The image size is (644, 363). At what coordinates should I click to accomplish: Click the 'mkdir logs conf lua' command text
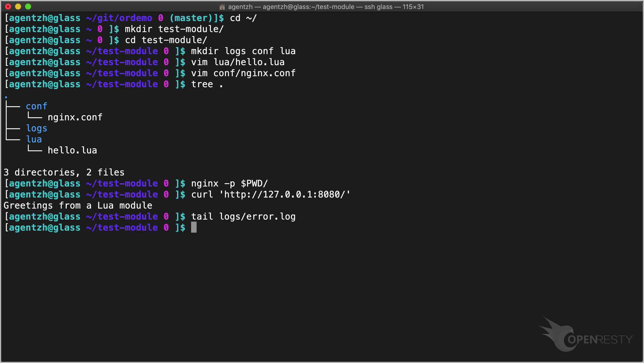pos(243,51)
